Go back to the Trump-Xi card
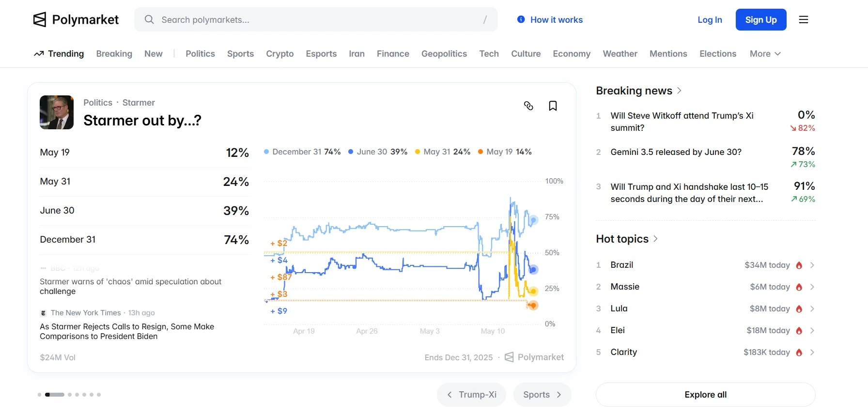Viewport: 868px width, 415px height. tap(471, 395)
